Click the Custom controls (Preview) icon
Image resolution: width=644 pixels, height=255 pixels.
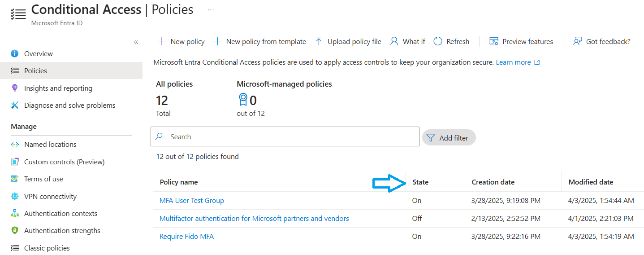(15, 162)
